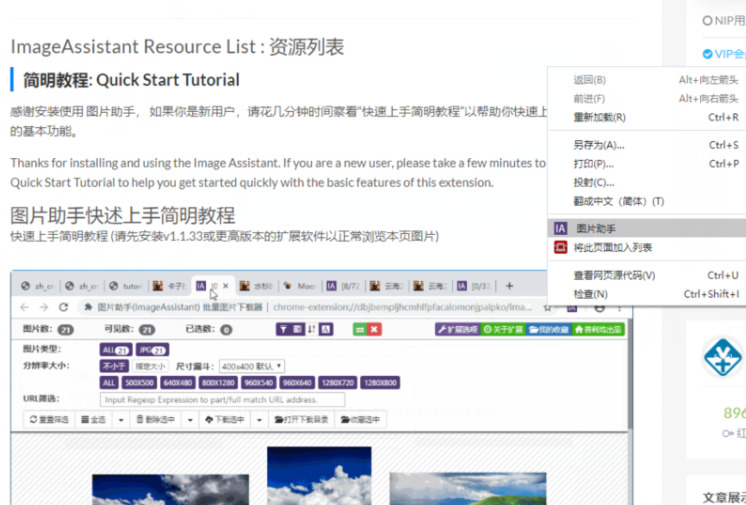Choose 返回(B) in context menu
This screenshot has width=746, height=505.
647,80
